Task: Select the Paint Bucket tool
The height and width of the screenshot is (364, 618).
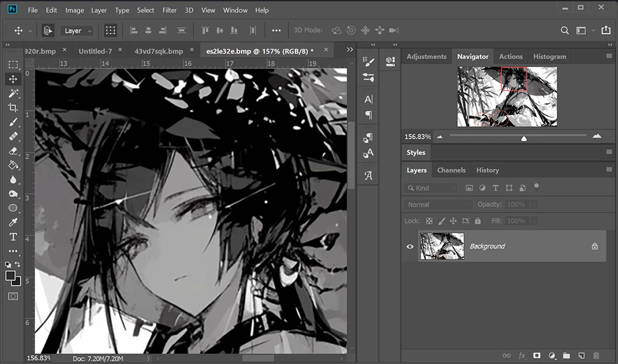Action: tap(13, 165)
